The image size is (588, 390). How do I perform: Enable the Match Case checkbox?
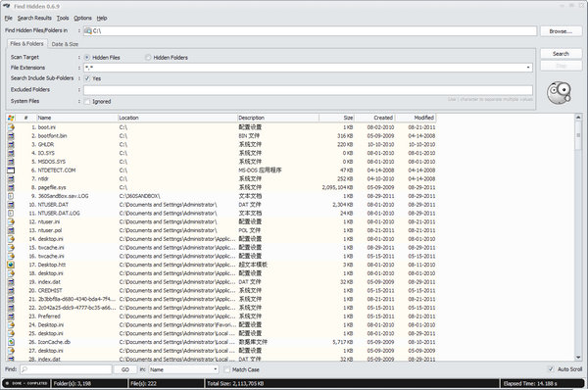pos(227,369)
